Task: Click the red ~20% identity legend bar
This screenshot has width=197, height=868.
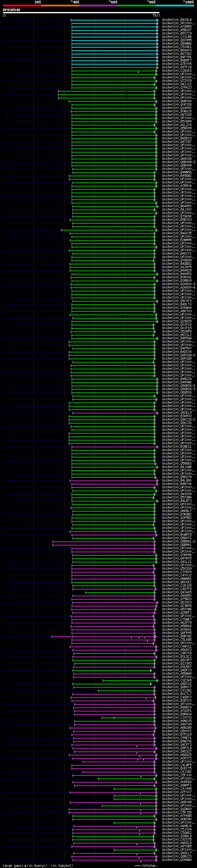Action: tap(22, 6)
